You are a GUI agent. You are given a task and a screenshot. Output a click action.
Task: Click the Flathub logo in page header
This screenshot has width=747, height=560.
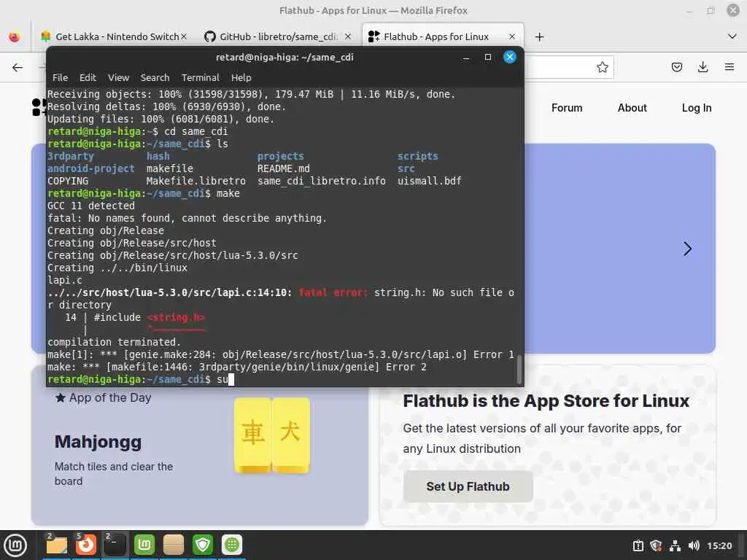(x=39, y=107)
